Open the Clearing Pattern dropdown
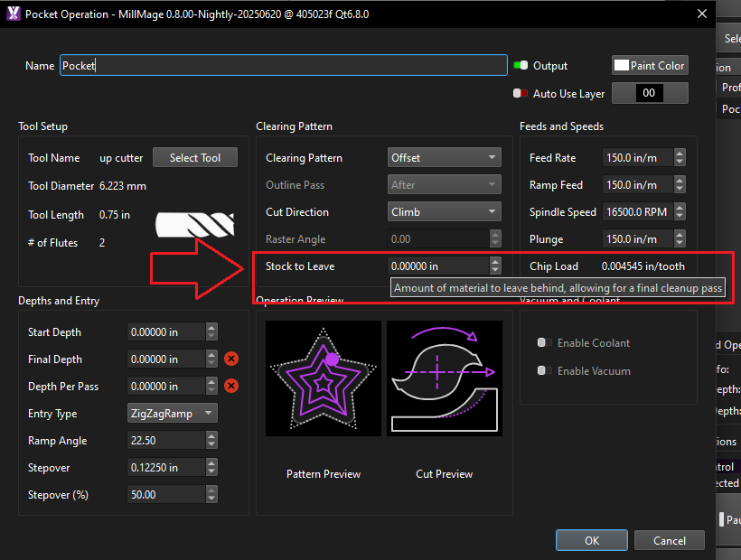741x560 pixels. [445, 158]
